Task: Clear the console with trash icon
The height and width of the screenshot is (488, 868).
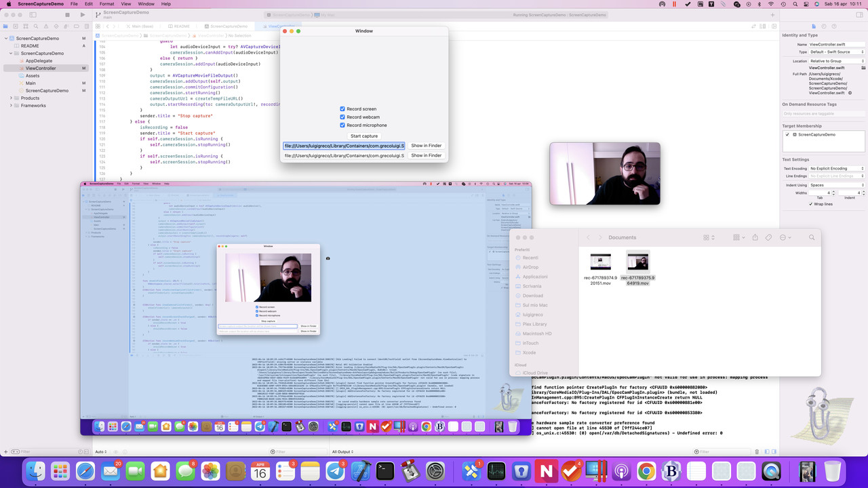Action: tap(757, 451)
